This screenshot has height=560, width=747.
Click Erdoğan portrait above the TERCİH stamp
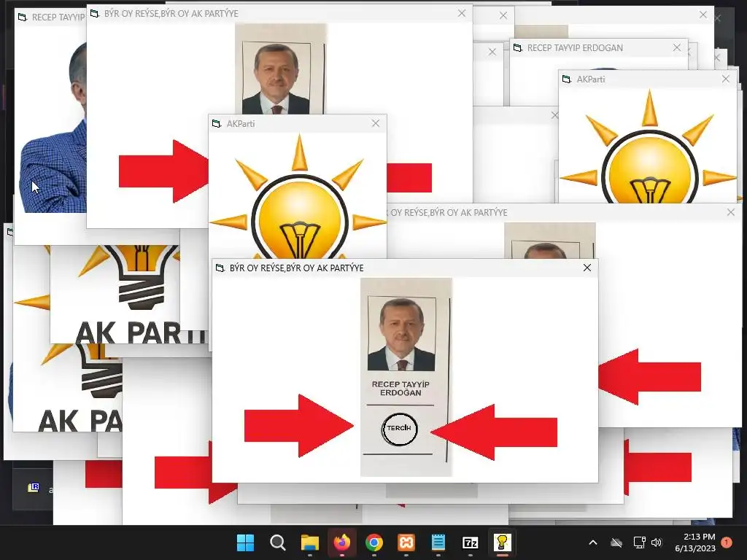402,334
